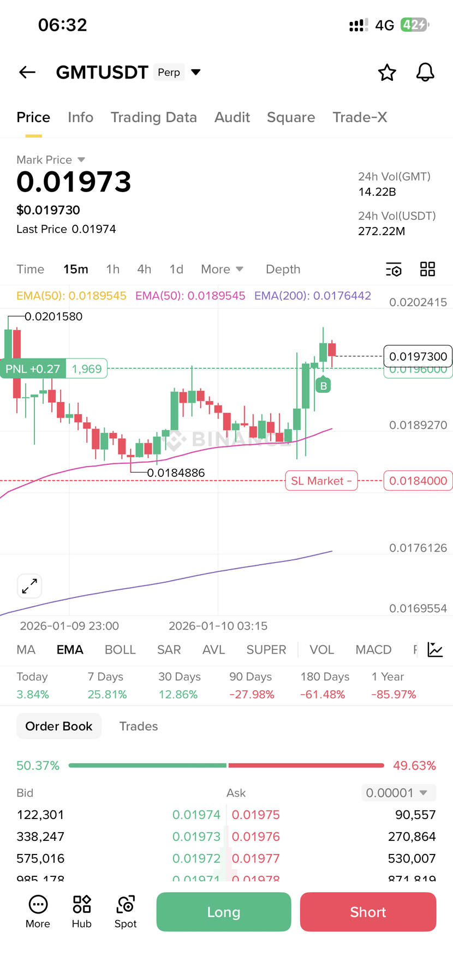The width and height of the screenshot is (453, 980).
Task: Switch to the Info tab
Action: [x=80, y=117]
